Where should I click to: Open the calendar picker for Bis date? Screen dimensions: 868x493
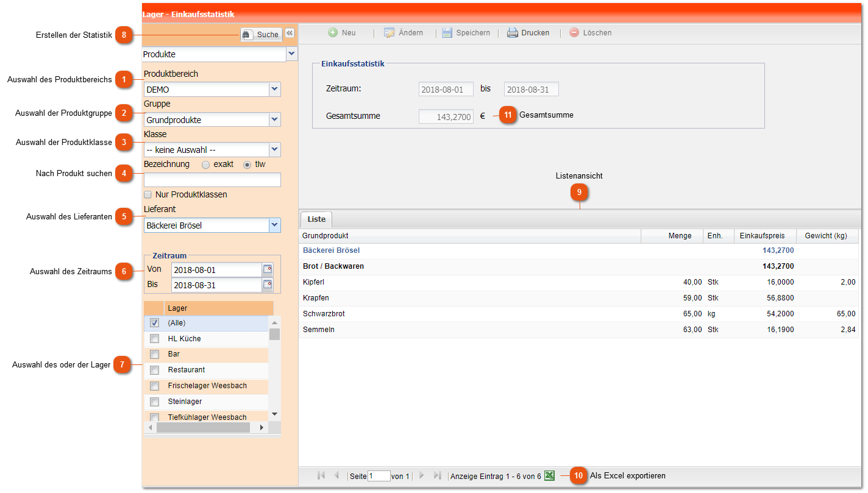pos(268,285)
